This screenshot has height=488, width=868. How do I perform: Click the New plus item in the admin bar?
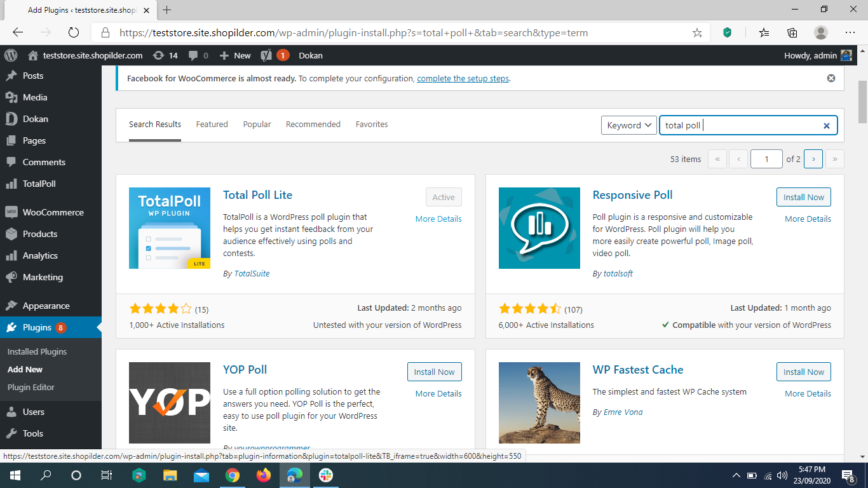pos(235,55)
